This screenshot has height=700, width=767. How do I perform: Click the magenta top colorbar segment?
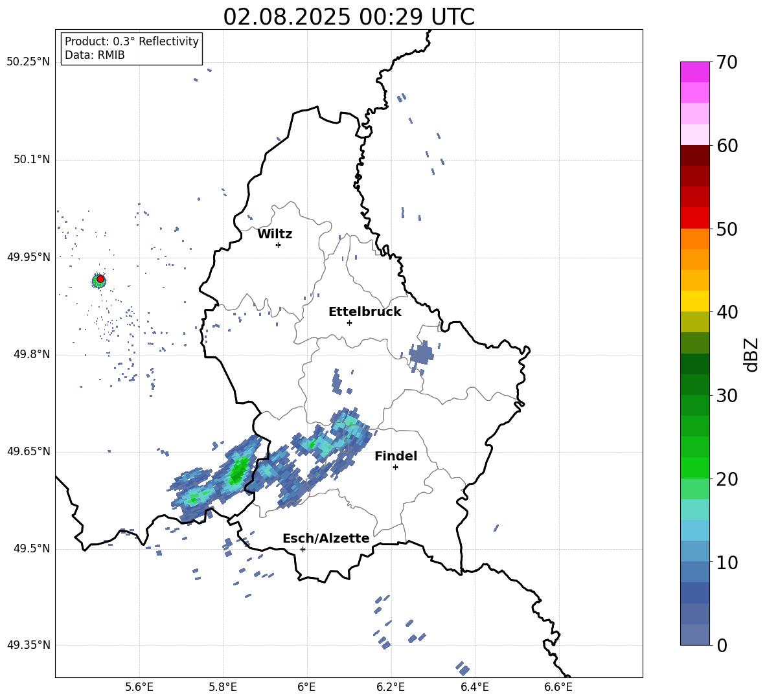click(694, 72)
